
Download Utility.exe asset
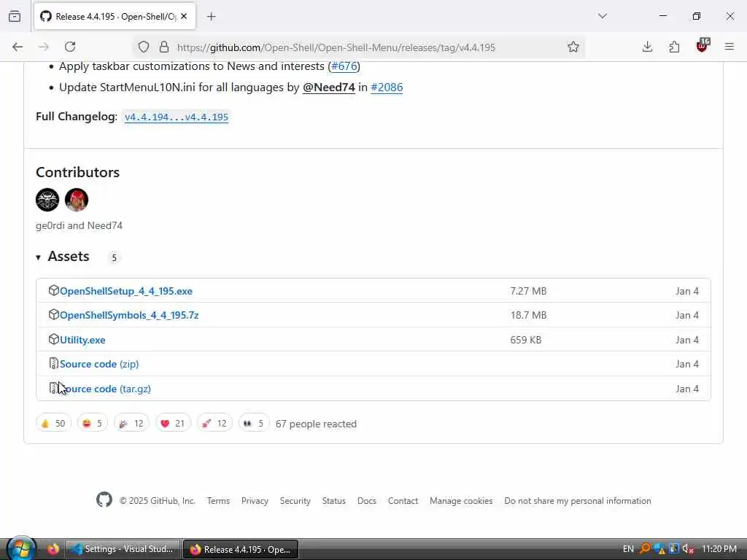pos(82,340)
